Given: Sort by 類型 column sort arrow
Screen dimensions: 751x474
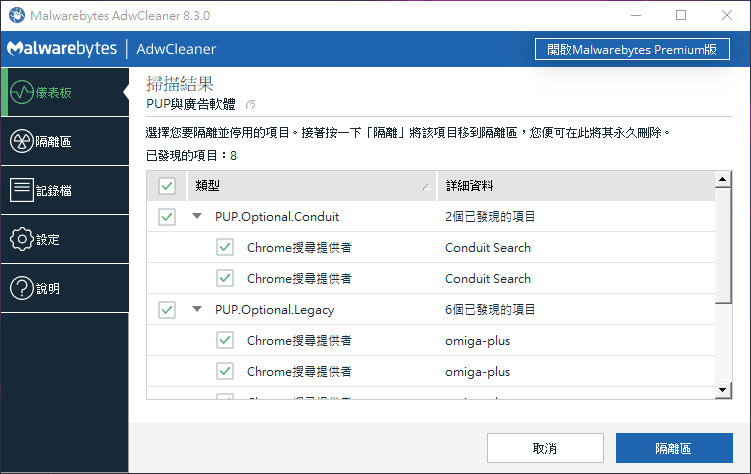Looking at the screenshot, I should [426, 187].
